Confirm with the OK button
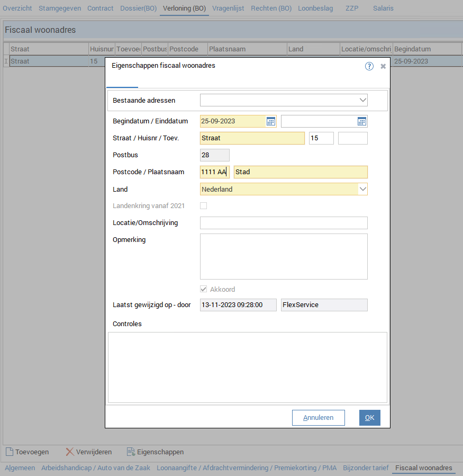463x476 pixels. [369, 418]
